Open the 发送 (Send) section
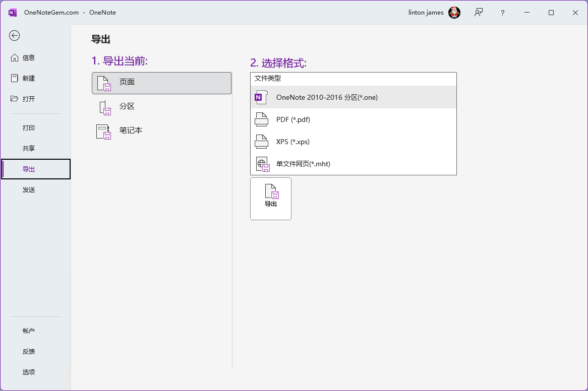Viewport: 588px width, 391px height. 29,190
